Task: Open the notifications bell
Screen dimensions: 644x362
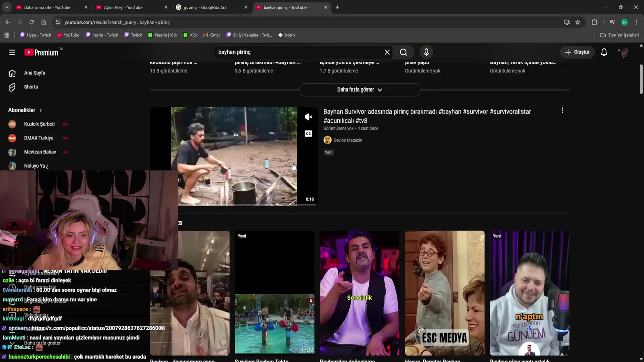Action: (x=604, y=52)
